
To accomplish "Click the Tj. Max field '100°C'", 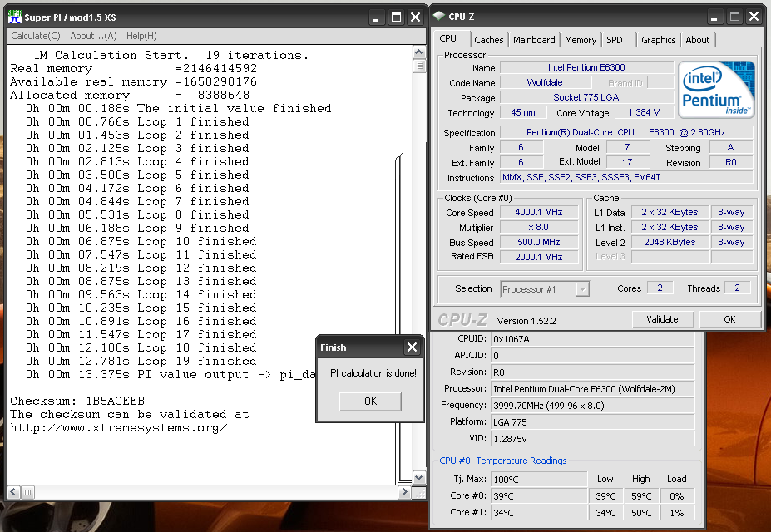I will [x=539, y=479].
